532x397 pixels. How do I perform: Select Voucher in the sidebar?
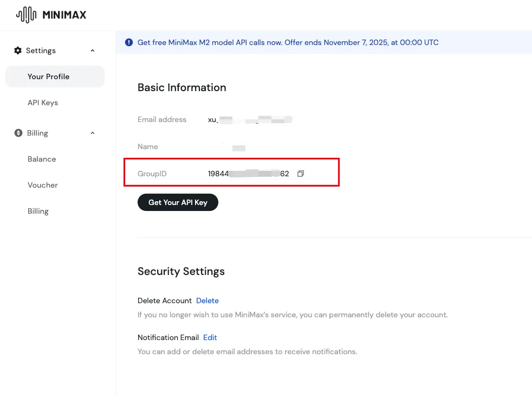pos(43,185)
